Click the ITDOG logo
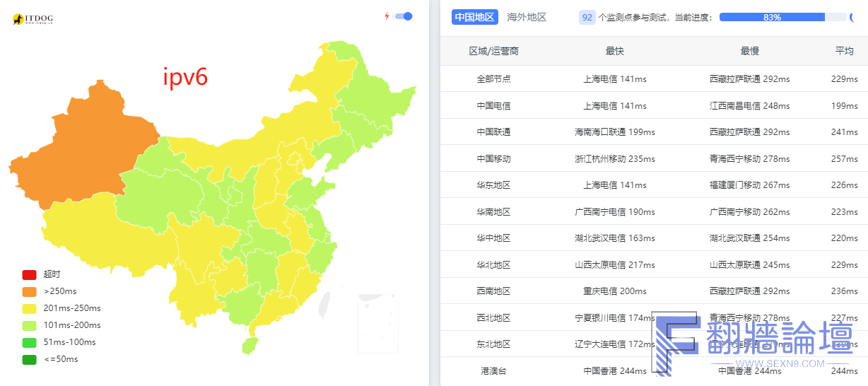The image size is (868, 386). pos(33,19)
